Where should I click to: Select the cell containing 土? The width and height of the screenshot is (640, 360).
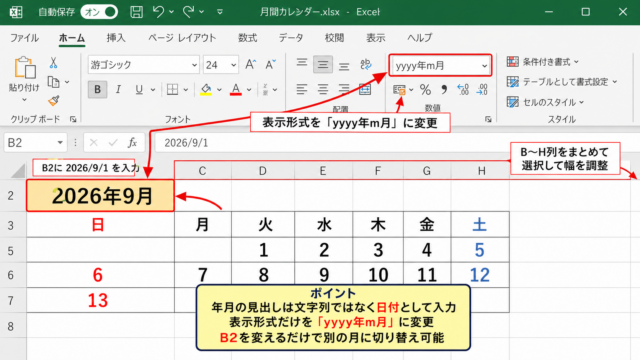coord(480,224)
